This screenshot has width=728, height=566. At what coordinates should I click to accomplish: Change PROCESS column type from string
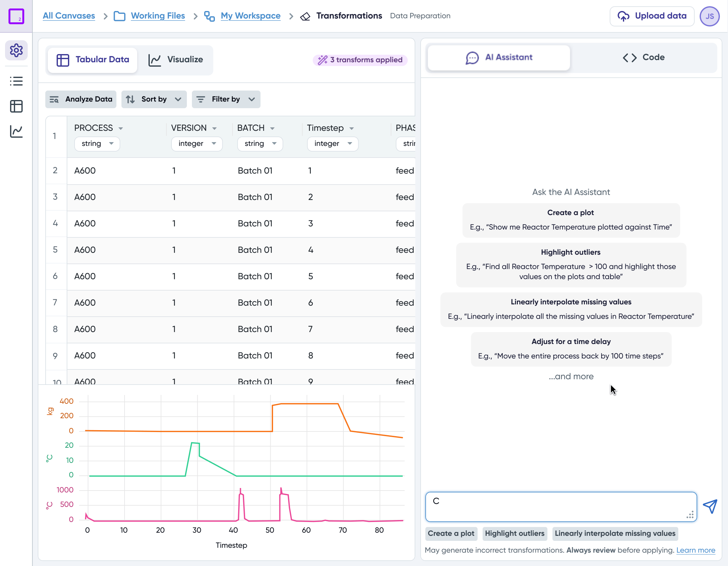(x=97, y=144)
